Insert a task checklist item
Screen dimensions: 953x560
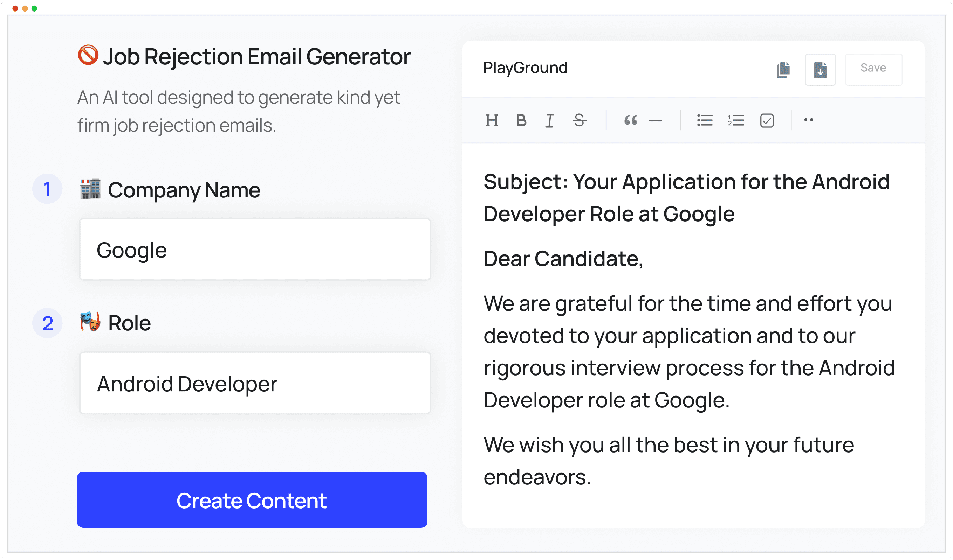click(767, 120)
